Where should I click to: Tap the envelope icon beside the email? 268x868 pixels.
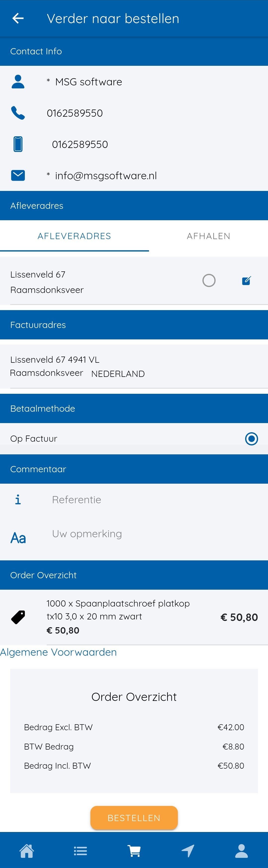18,176
